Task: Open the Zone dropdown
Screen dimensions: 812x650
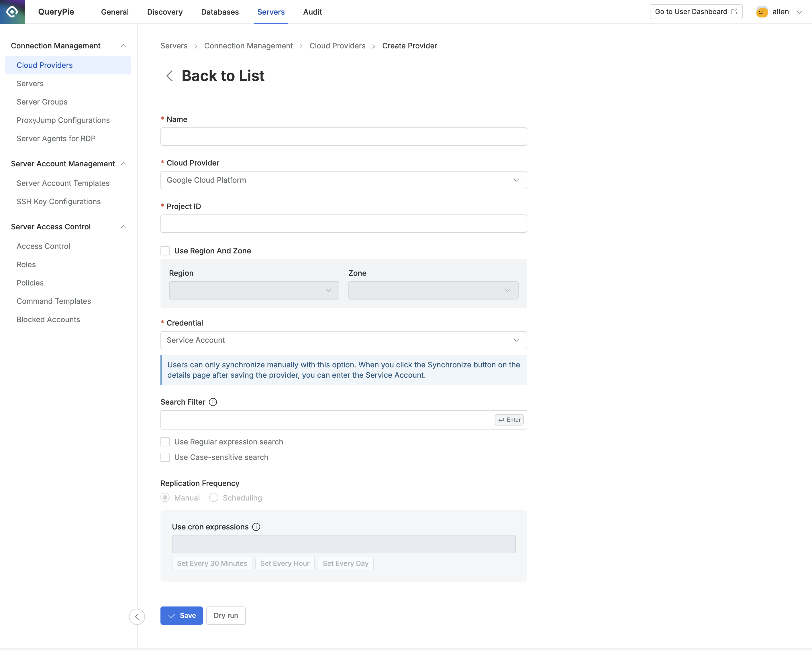Action: pyautogui.click(x=433, y=290)
